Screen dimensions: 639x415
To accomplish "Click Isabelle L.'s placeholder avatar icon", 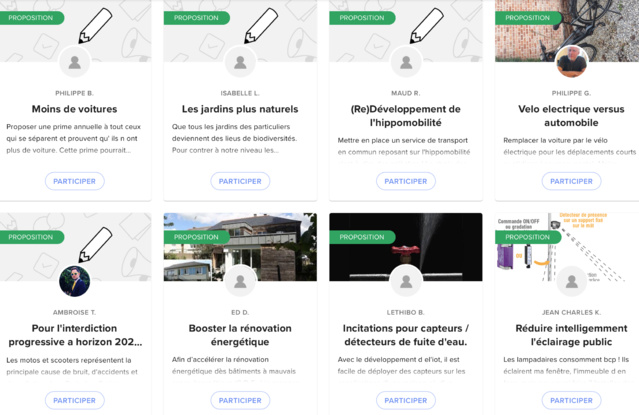I will tap(240, 62).
